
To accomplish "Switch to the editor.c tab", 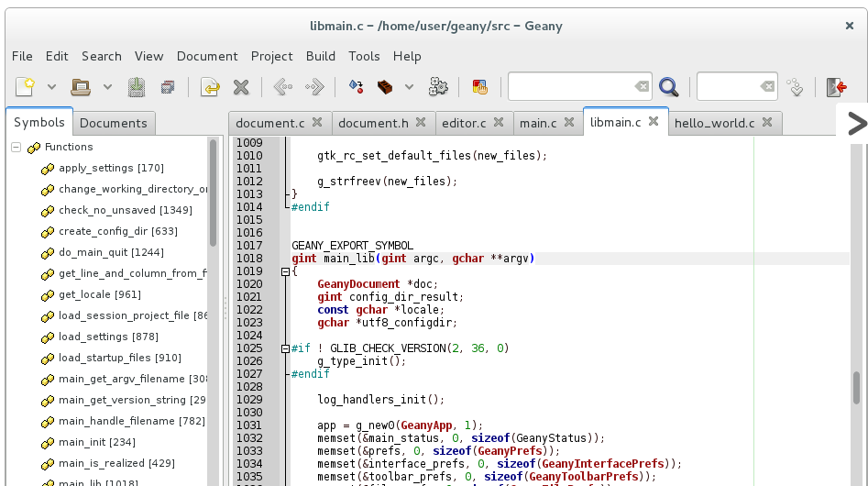I will [464, 123].
